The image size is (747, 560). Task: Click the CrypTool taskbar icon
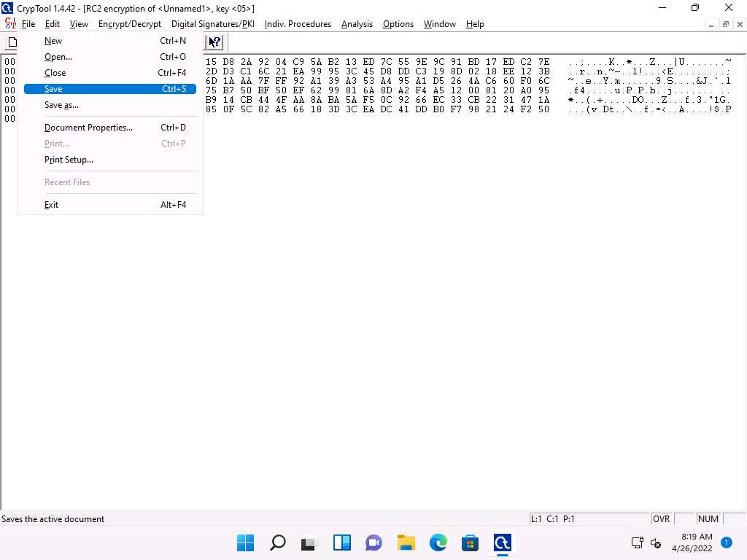502,542
